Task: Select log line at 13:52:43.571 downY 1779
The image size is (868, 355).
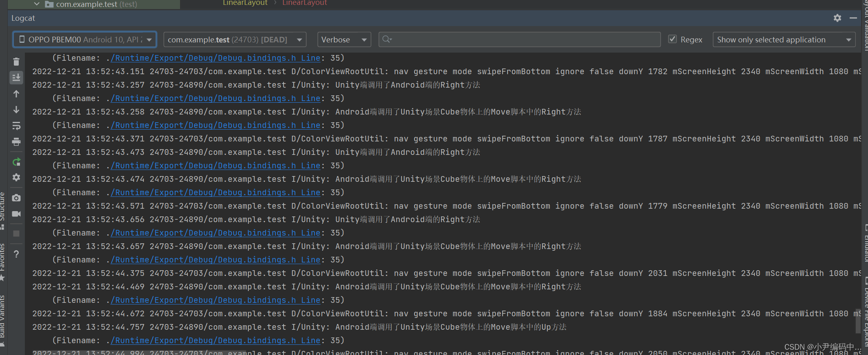Action: [x=446, y=206]
